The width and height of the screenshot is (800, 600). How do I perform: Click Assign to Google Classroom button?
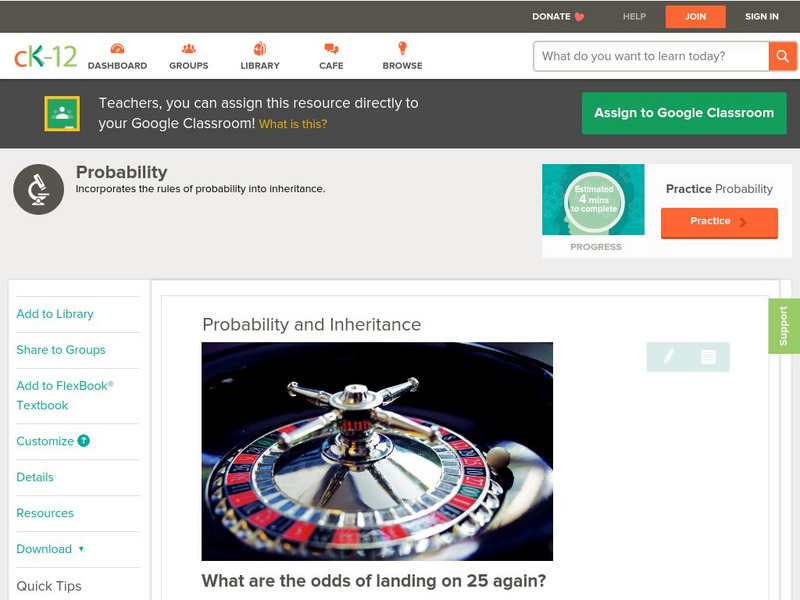click(684, 113)
